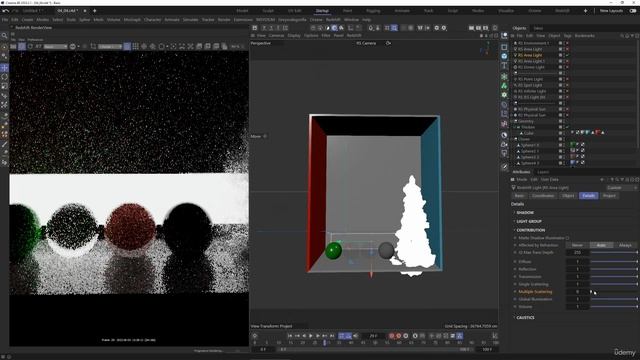Viewport: 640px width, 360px height.
Task: Open Cameras menu in viewport header
Action: (x=276, y=36)
